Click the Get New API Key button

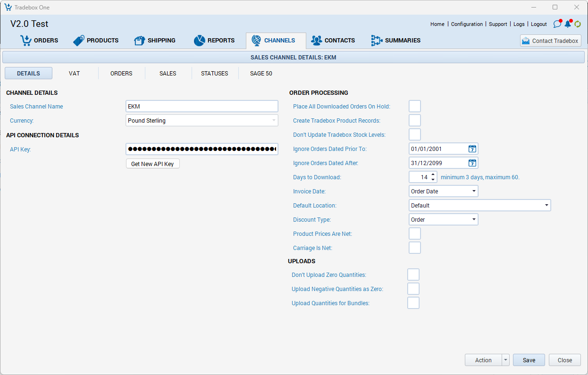coord(153,164)
